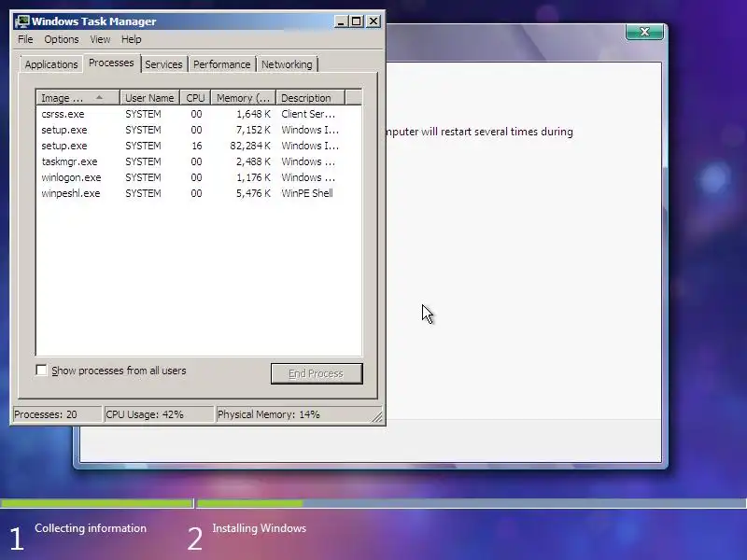This screenshot has height=560, width=747.
Task: Sort by Image Name column header
Action: [x=78, y=98]
